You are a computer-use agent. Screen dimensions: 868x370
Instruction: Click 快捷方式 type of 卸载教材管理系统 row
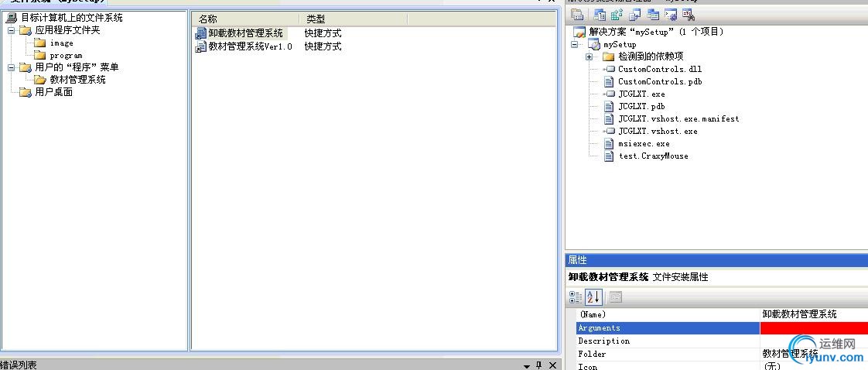(323, 34)
